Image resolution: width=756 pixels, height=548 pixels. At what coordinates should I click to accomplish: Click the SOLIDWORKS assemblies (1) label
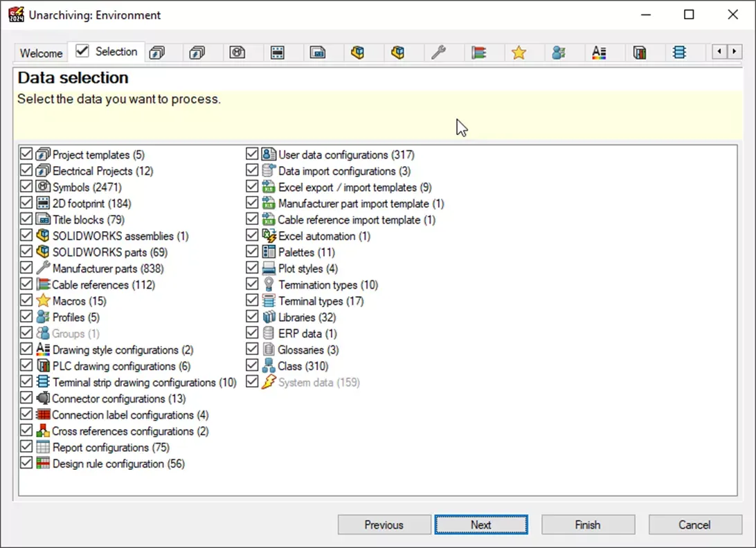pyautogui.click(x=120, y=236)
